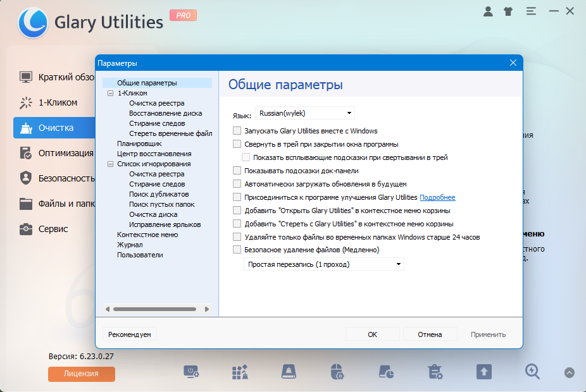The width and height of the screenshot is (586, 392).
Task: Open Простая перезапись overwrite method dropdown
Action: click(x=323, y=264)
